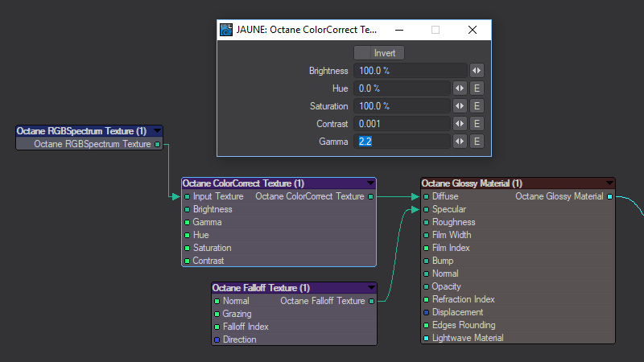Click the Contrast value field
The height and width of the screenshot is (362, 644).
tap(402, 124)
